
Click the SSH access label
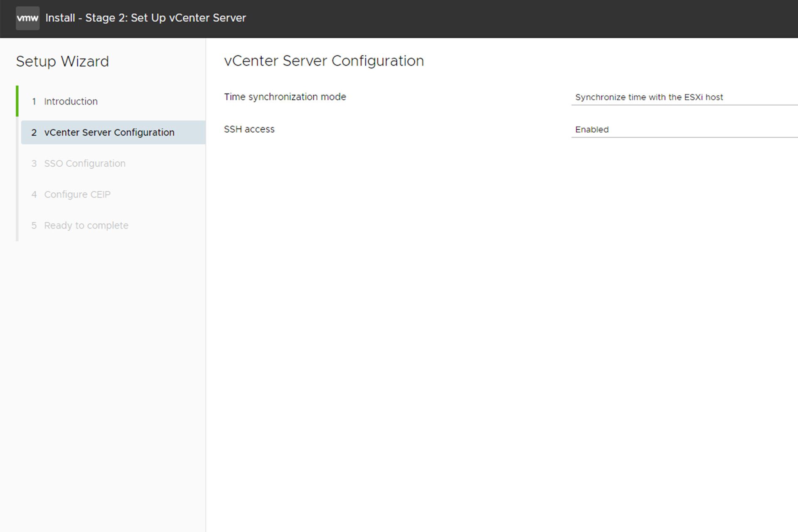pyautogui.click(x=249, y=129)
